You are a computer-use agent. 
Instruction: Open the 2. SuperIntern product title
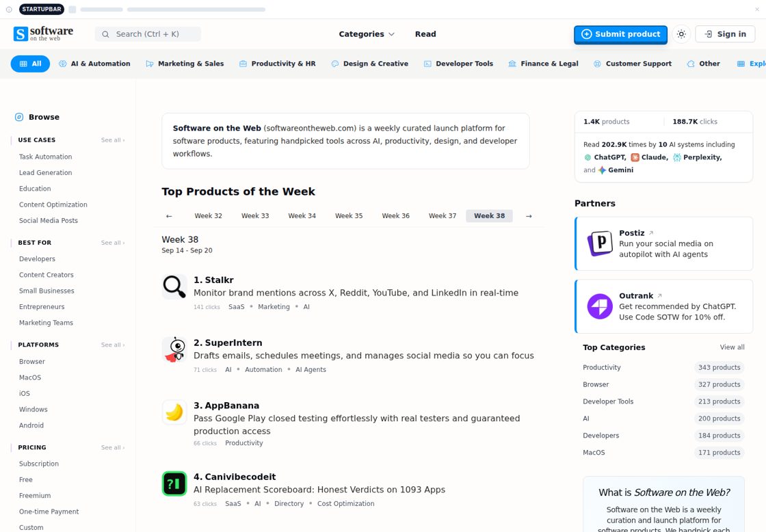(x=228, y=343)
